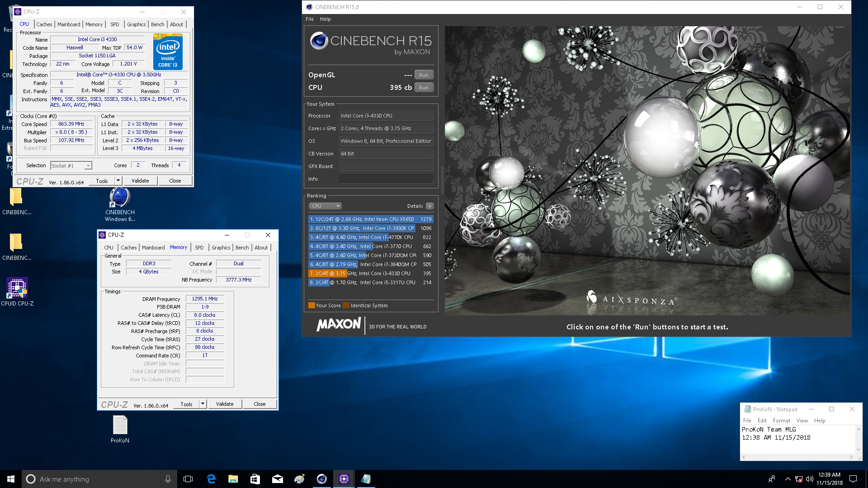The height and width of the screenshot is (488, 868).
Task: Open the Mail app in the taskbar
Action: (277, 479)
